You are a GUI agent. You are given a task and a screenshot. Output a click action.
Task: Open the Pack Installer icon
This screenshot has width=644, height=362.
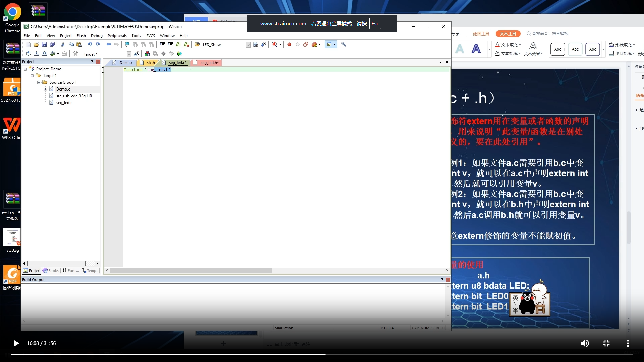tap(179, 54)
